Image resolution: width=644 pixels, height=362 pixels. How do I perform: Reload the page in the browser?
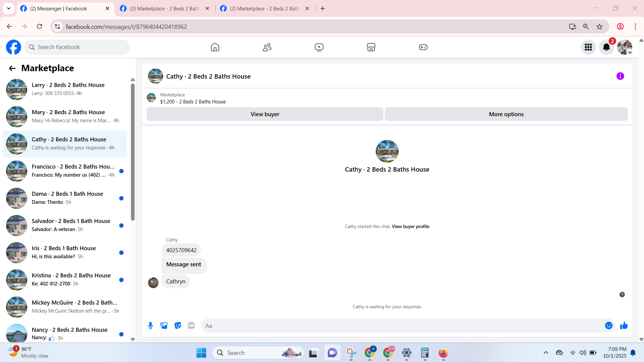click(x=39, y=27)
